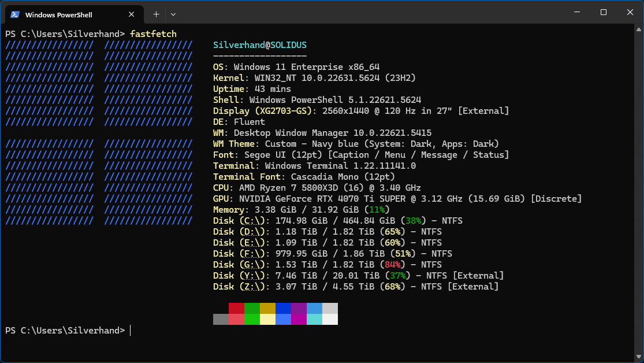Click the Disk (E:\) line
The image size is (644, 363).
coord(327,243)
